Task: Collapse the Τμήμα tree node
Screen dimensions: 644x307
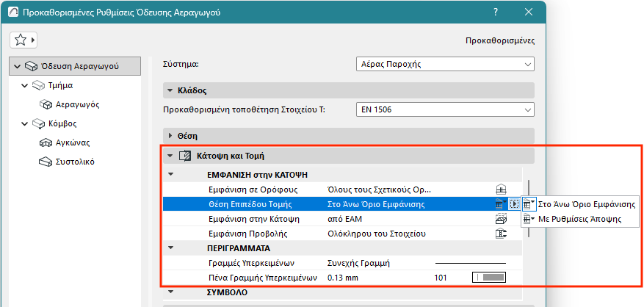Action: [x=25, y=86]
